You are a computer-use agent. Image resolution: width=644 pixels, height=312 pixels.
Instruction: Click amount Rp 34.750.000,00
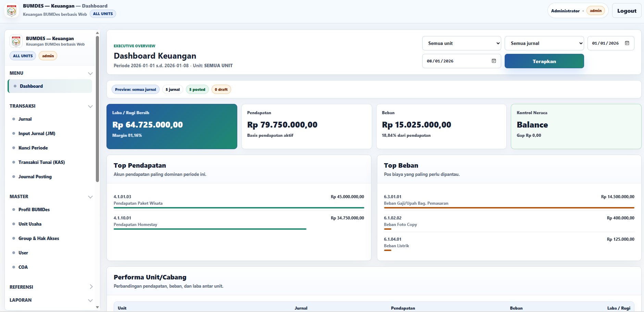click(x=348, y=218)
